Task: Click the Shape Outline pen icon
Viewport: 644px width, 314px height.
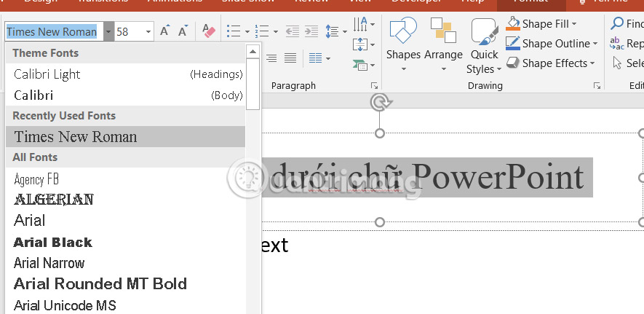Action: [x=513, y=43]
